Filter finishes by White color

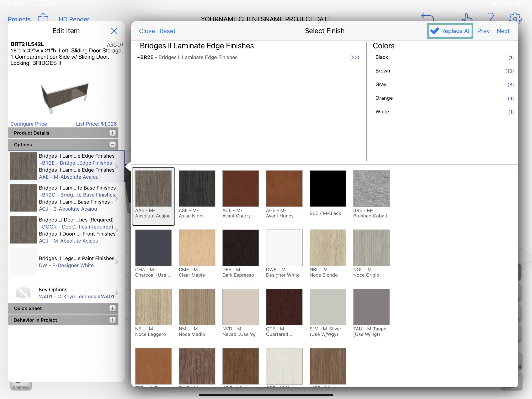(x=444, y=112)
